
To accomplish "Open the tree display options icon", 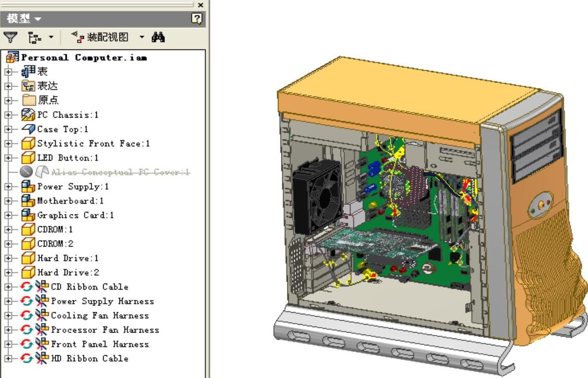I will coord(35,37).
